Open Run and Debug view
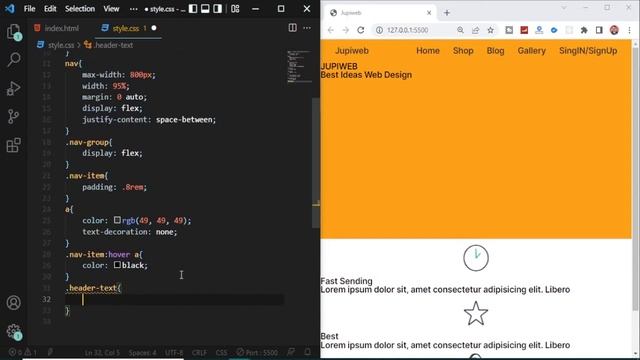 pos(13,88)
